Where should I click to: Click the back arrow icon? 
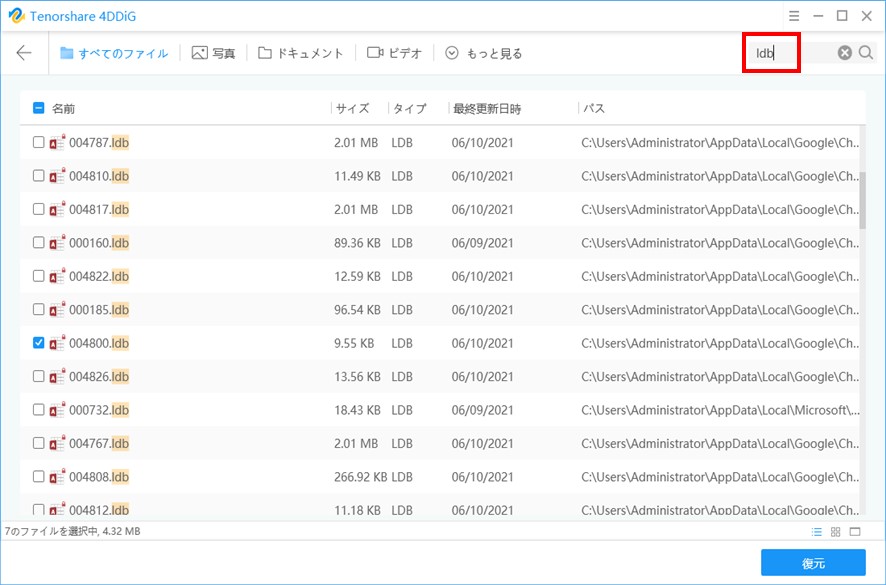pos(24,53)
